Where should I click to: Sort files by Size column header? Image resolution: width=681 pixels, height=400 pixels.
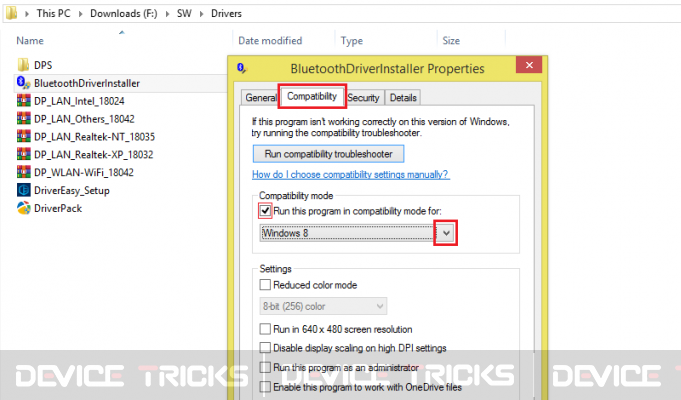(x=451, y=40)
